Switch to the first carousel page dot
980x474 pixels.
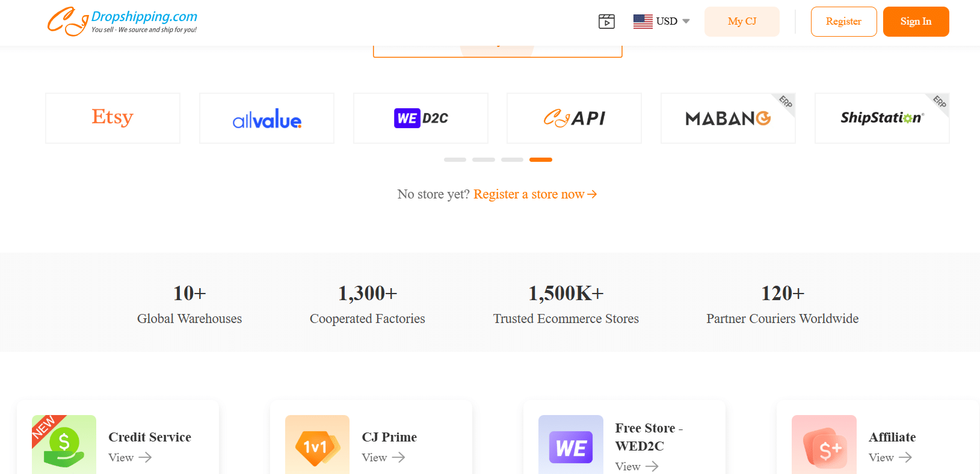[455, 159]
